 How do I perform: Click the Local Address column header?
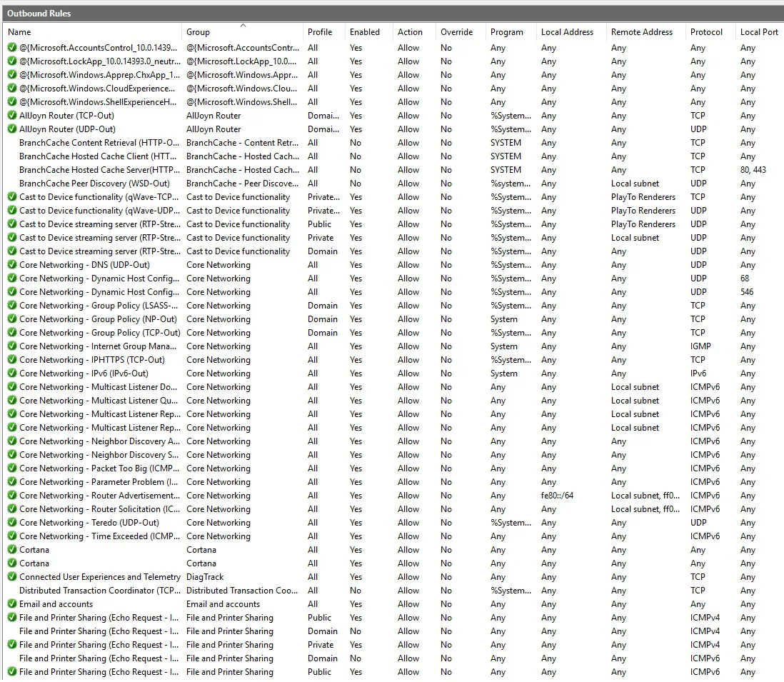coord(571,32)
